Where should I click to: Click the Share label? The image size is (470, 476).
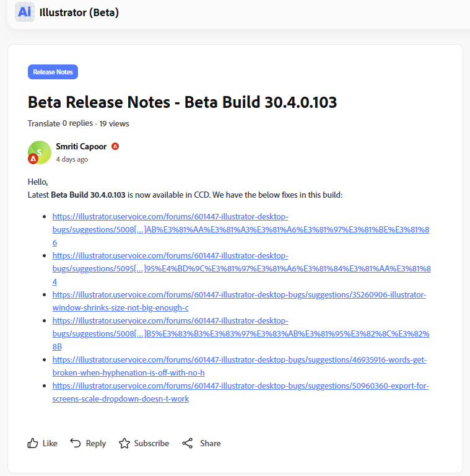click(x=211, y=444)
